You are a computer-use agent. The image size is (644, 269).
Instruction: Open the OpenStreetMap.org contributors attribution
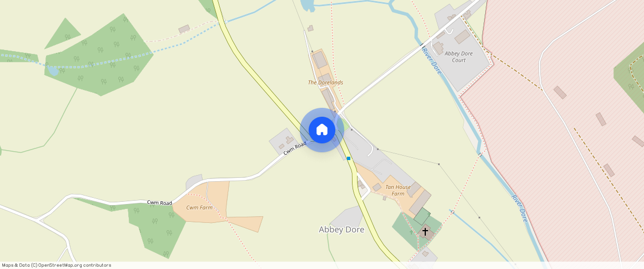pos(74,265)
